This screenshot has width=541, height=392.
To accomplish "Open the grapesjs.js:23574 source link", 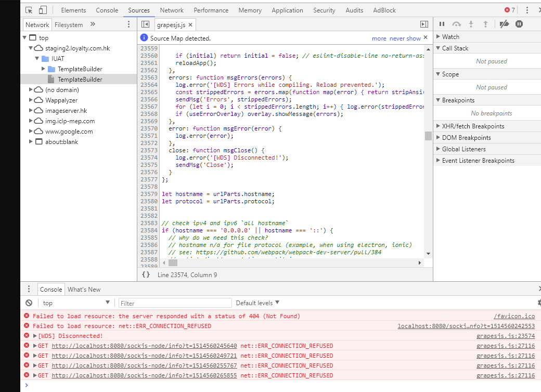I will [x=506, y=336].
